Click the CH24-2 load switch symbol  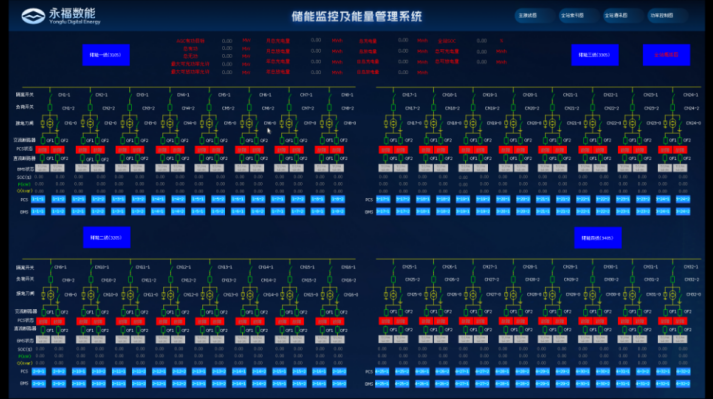672,108
